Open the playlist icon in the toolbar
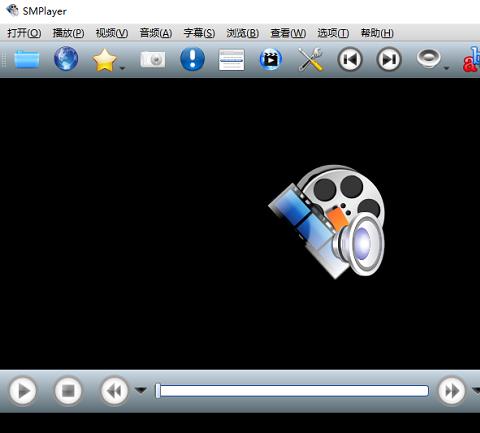 pos(231,60)
